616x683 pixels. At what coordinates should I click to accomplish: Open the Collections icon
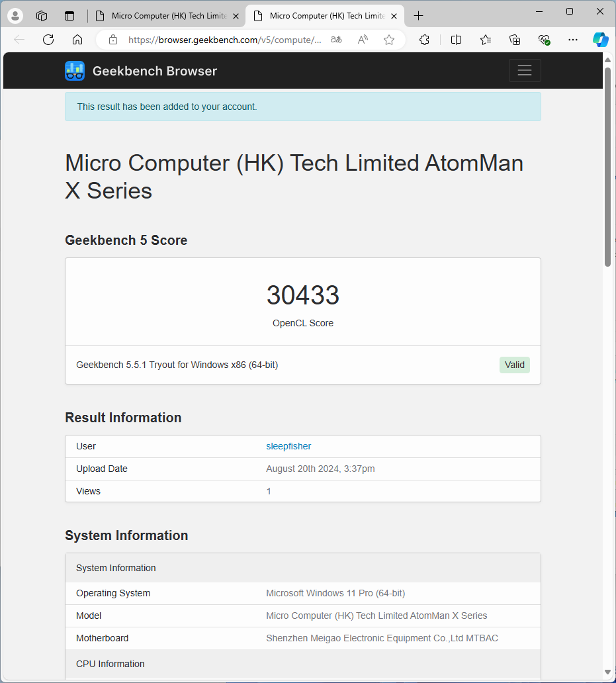(515, 40)
